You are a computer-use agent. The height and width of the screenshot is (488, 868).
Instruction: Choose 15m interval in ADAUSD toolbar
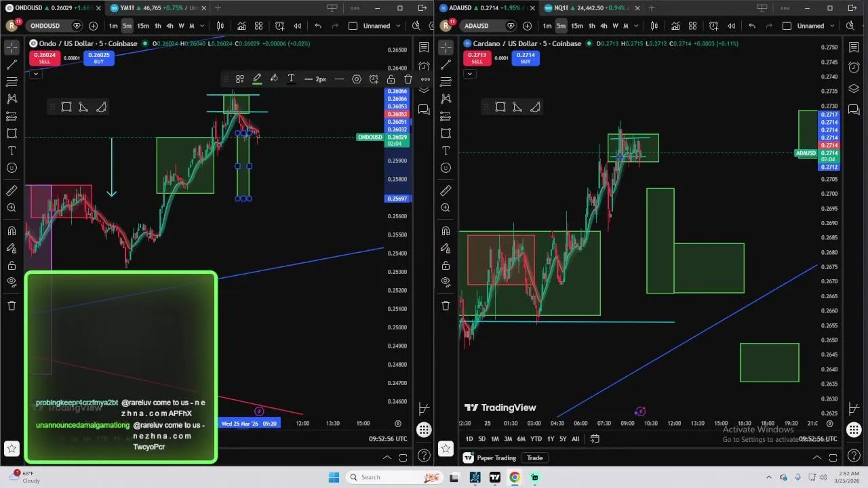pos(576,26)
